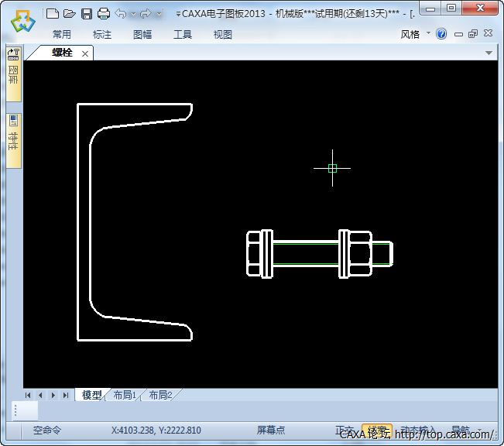The image size is (504, 446).
Task: Open the help question mark icon
Action: tap(441, 34)
